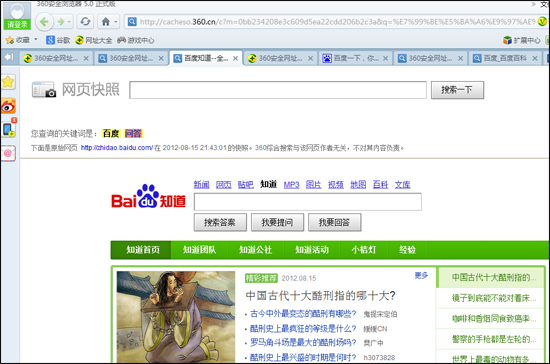Image resolution: width=550 pixels, height=364 pixels.
Task: Select the 知道活动 navigation tab
Action: [312, 250]
